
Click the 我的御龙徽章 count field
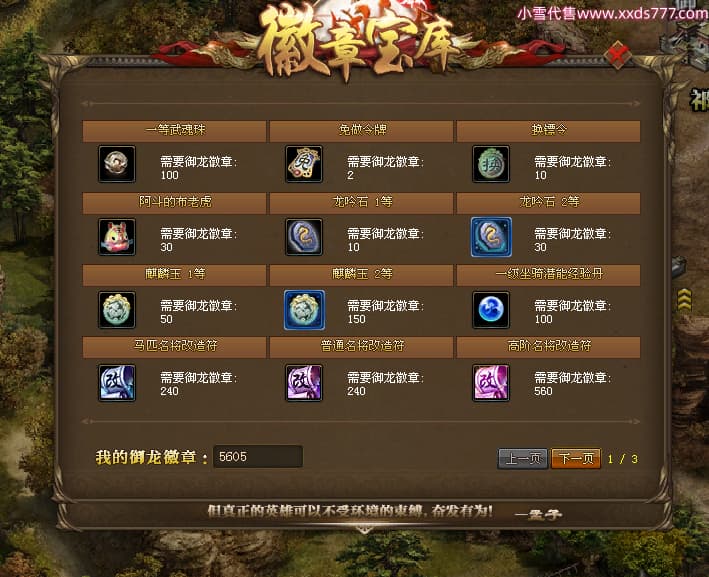258,457
